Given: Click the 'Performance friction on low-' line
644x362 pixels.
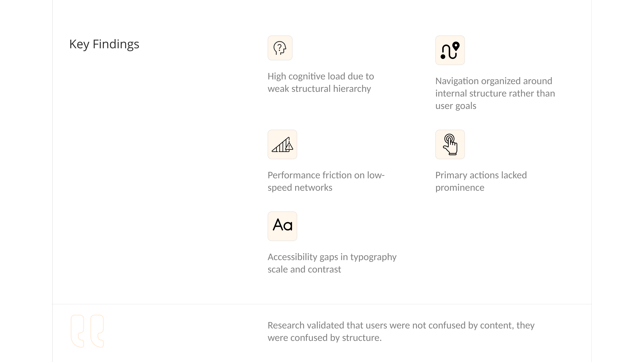Looking at the screenshot, I should (326, 175).
